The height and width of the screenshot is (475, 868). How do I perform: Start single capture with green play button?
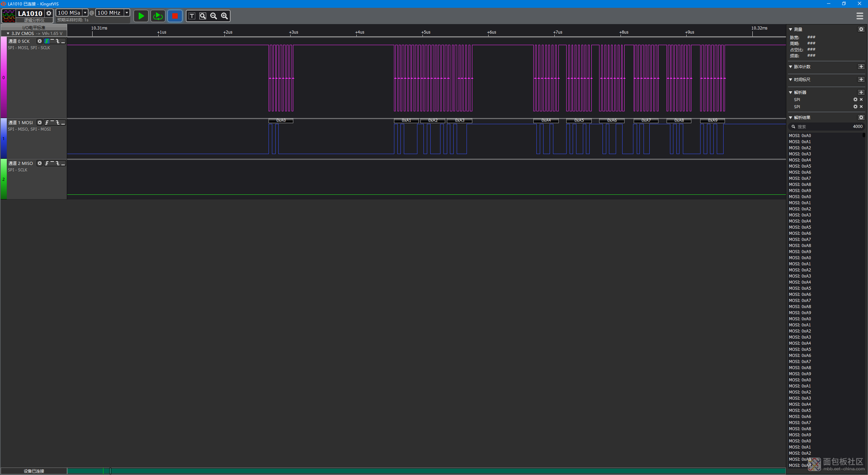click(x=141, y=16)
